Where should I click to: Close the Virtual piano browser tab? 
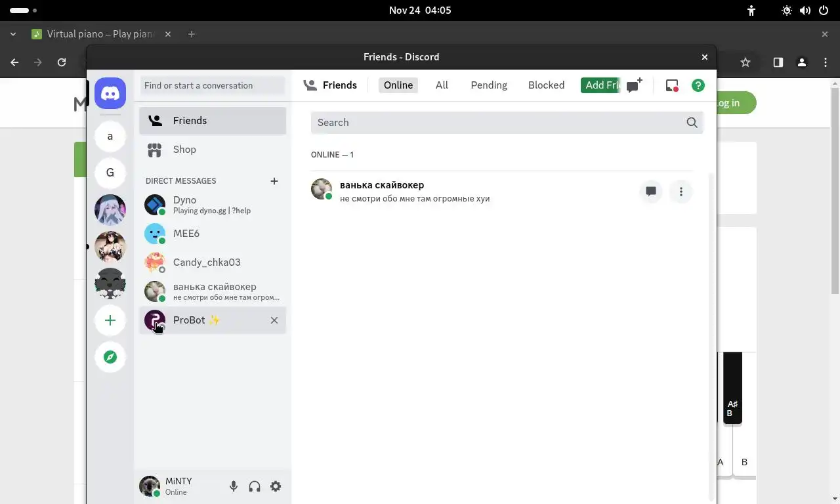(x=168, y=34)
